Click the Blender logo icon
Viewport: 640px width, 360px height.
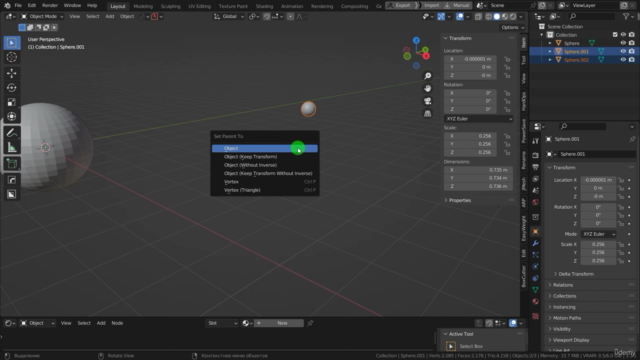point(7,6)
